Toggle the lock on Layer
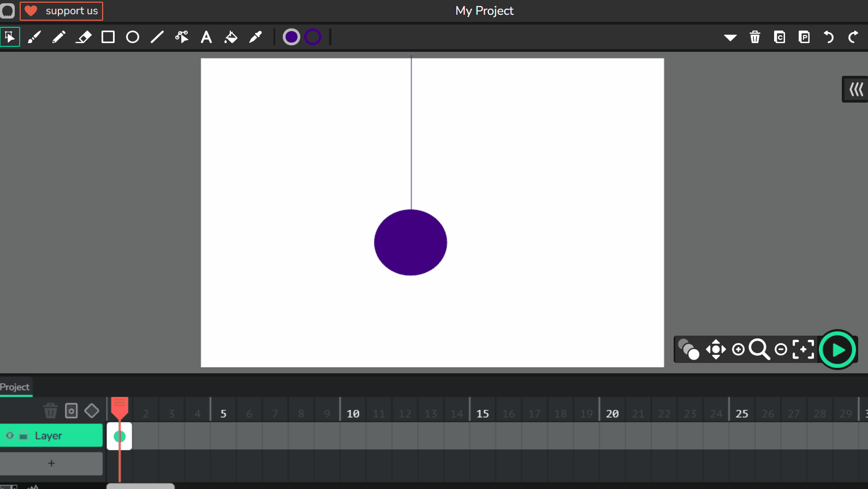Viewport: 868px width, 489px height. tap(23, 436)
